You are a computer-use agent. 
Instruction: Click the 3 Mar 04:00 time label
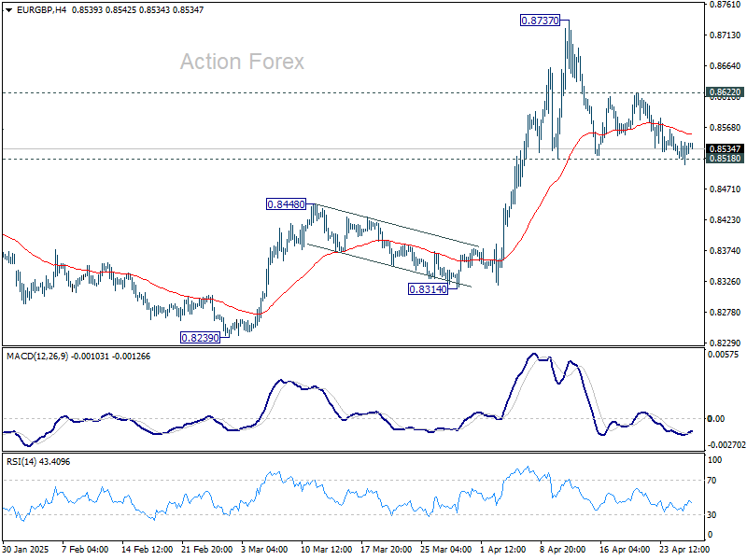pos(264,550)
